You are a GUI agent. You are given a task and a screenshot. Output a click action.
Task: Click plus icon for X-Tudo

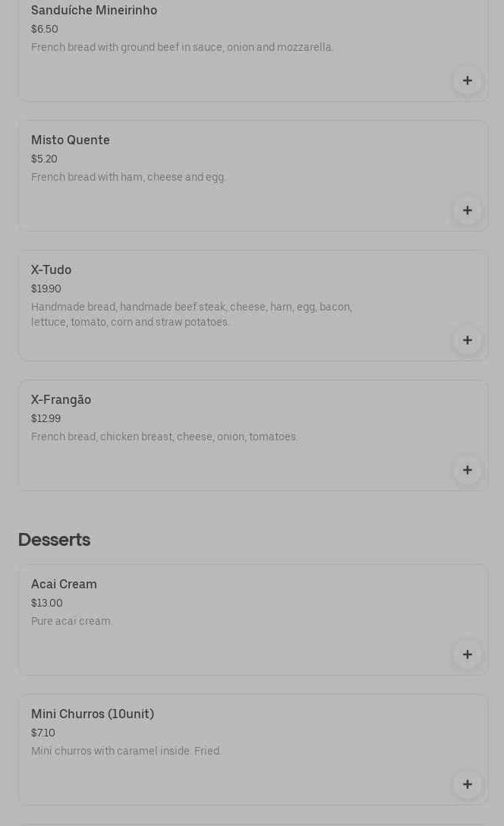[x=467, y=340]
